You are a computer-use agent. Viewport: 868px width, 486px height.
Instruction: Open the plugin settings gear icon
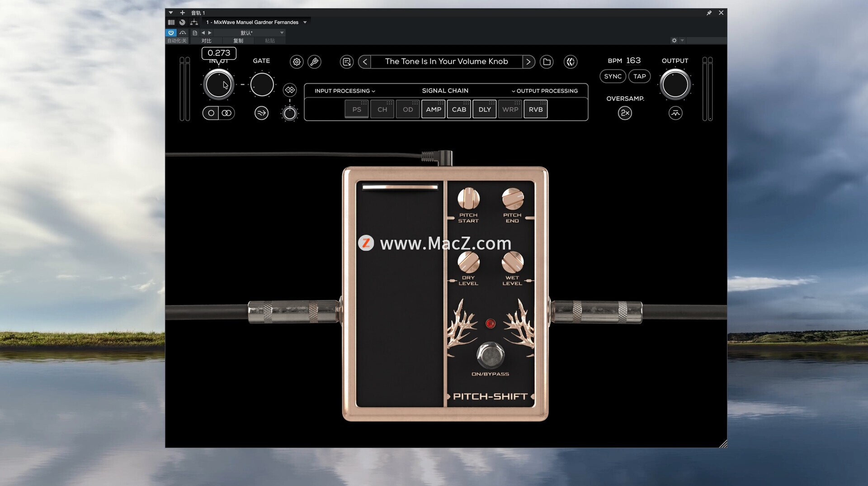tap(297, 62)
